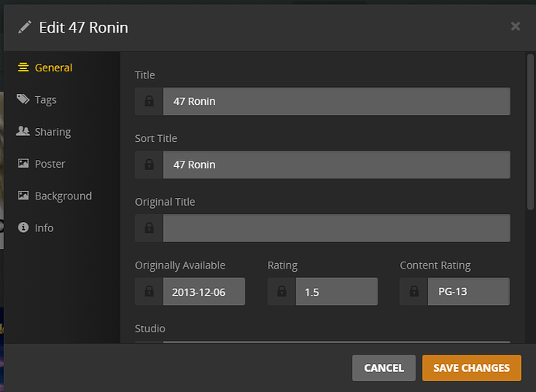Click Save Changes button

(472, 368)
